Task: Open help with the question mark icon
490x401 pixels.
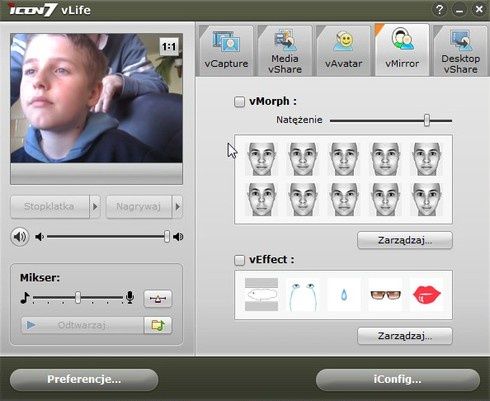Action: pyautogui.click(x=440, y=9)
